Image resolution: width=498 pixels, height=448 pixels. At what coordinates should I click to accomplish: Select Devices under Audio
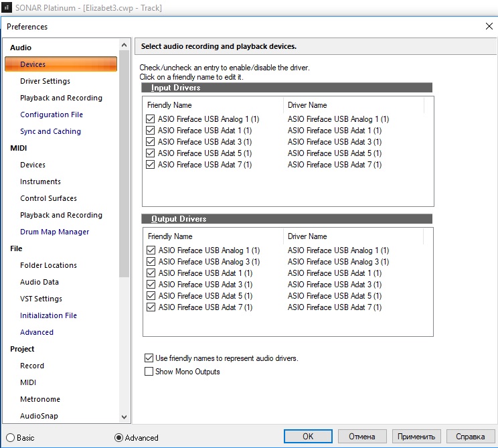click(x=61, y=64)
